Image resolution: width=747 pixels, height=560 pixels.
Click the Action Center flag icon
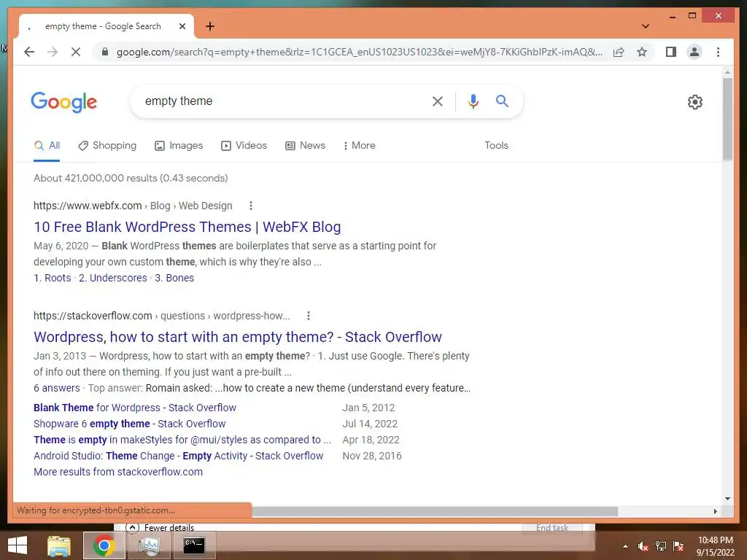click(678, 546)
